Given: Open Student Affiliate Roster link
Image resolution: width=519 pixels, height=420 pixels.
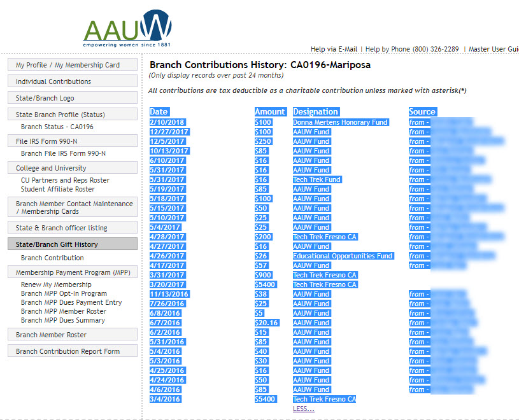Looking at the screenshot, I should [x=57, y=189].
